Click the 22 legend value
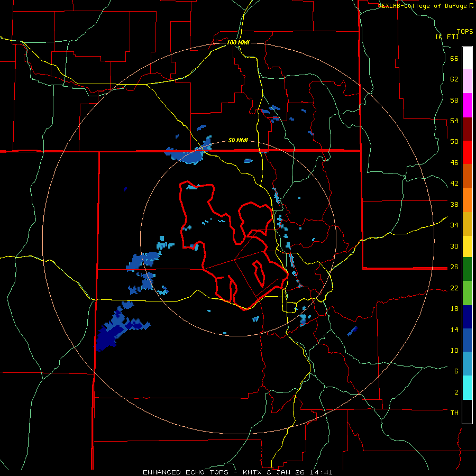476x476 pixels. 454,288
